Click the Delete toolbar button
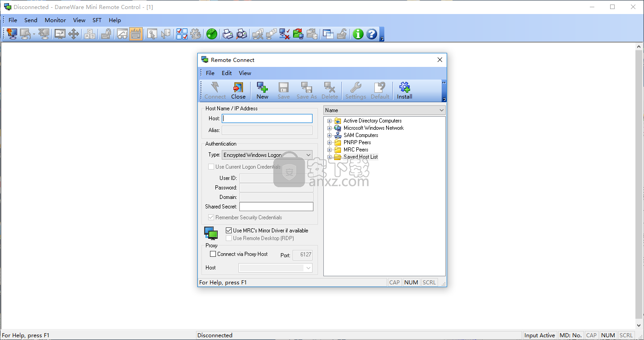Viewport: 644px width, 340px height. (330, 90)
